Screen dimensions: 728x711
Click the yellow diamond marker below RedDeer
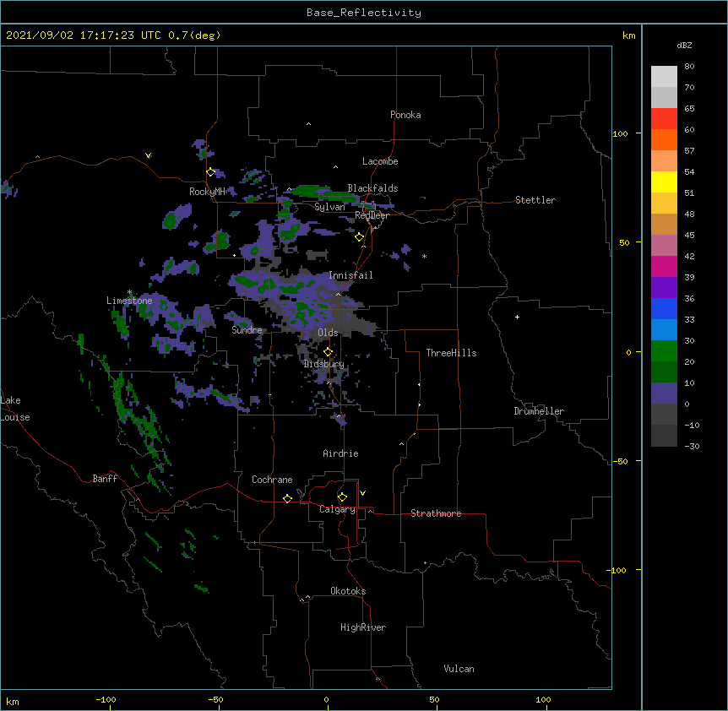click(359, 237)
